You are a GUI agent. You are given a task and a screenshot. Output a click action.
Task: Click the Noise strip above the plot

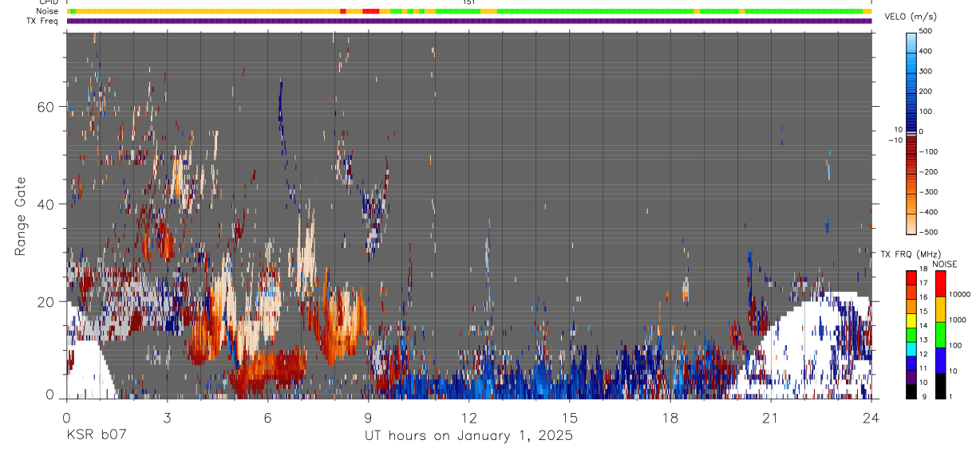469,11
